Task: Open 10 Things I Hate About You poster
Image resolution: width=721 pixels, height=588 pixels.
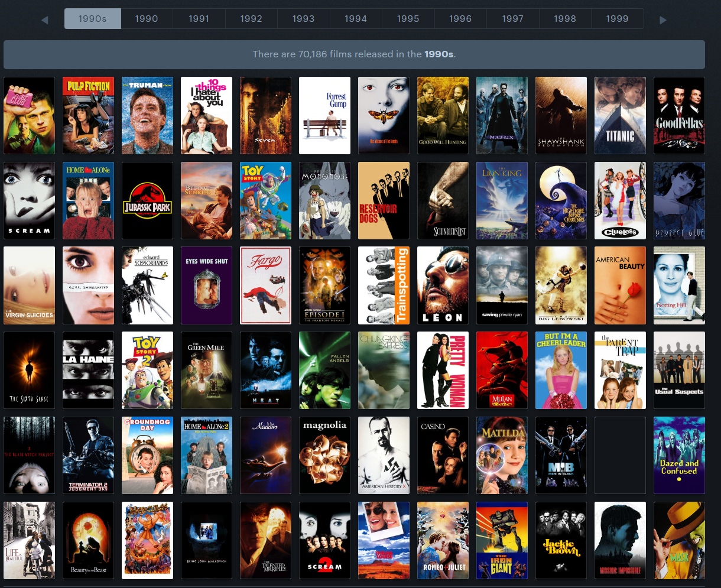Action: (x=207, y=115)
